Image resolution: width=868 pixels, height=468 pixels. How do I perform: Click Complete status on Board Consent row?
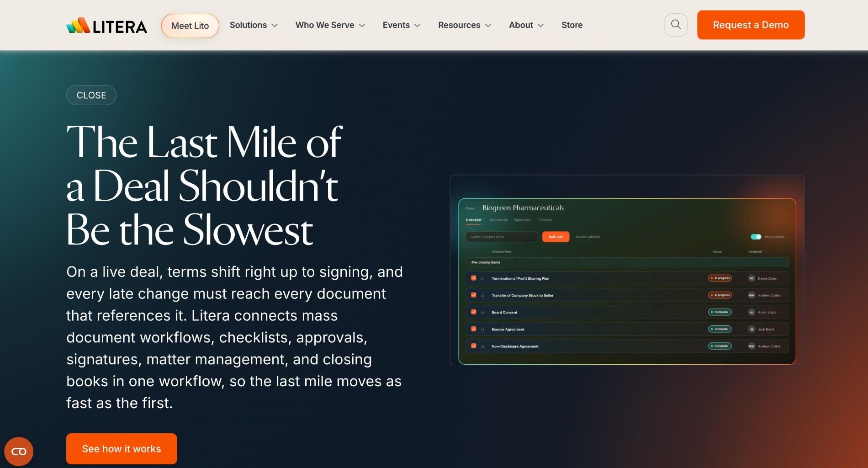click(720, 312)
